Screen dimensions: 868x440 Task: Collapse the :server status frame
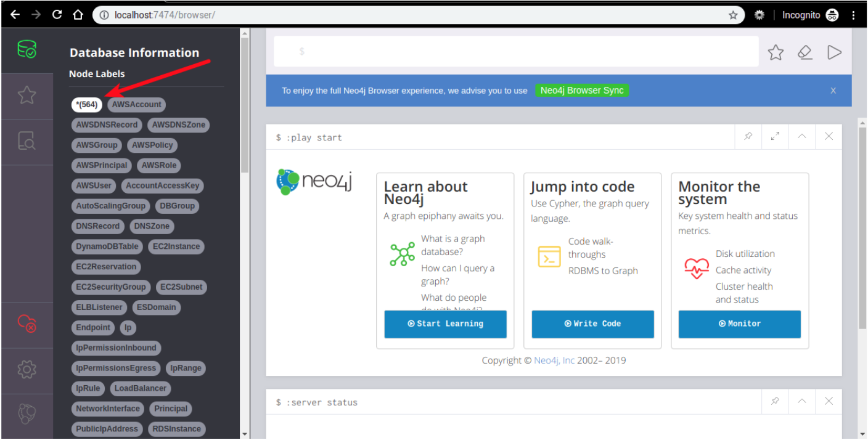802,401
